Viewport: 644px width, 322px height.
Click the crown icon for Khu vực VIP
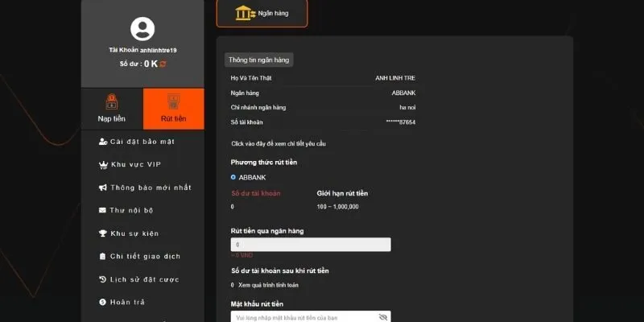[102, 165]
